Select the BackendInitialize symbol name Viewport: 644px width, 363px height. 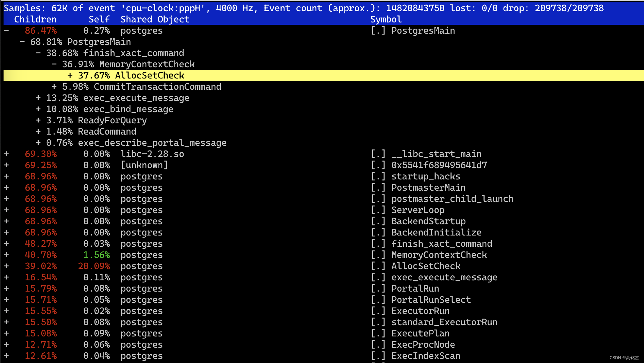click(x=437, y=233)
